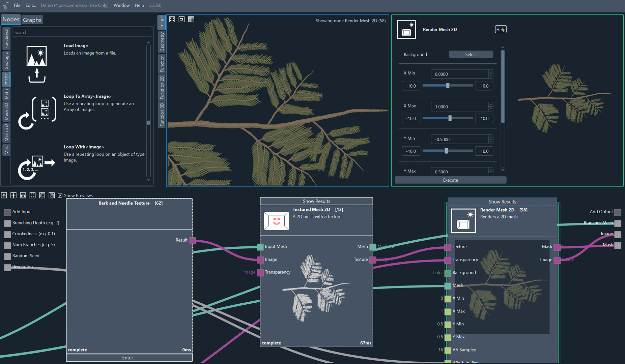Switch to the Graphs tab
625x364 pixels.
32,20
